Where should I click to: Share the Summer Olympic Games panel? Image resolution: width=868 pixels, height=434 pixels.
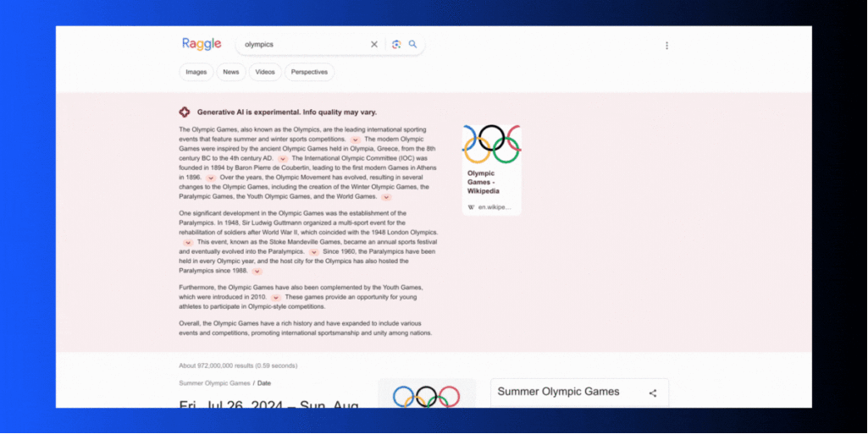653,393
